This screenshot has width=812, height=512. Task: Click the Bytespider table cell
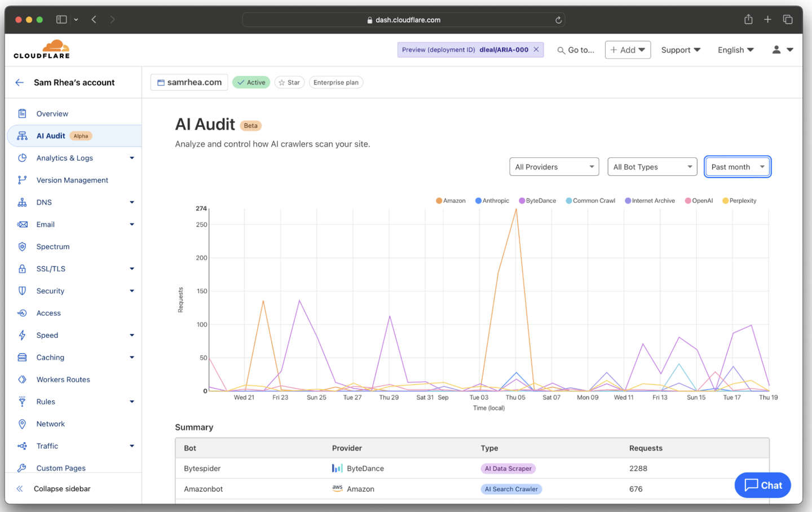tap(202, 469)
